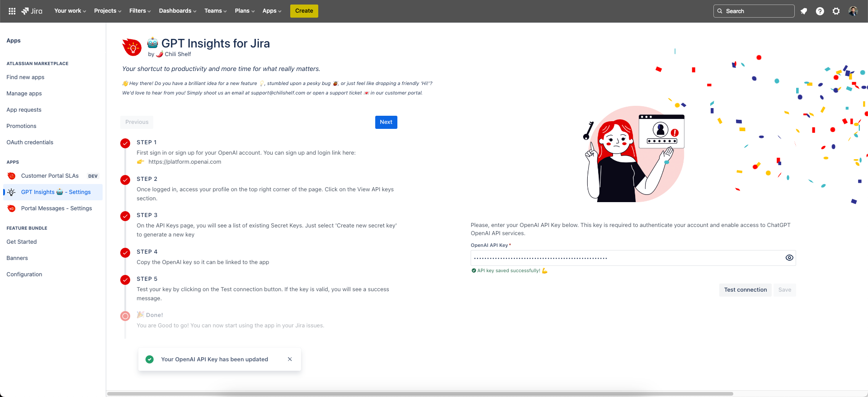Screen dimensions: 868x397
Task: Open the app switcher grid icon
Action: (x=12, y=11)
